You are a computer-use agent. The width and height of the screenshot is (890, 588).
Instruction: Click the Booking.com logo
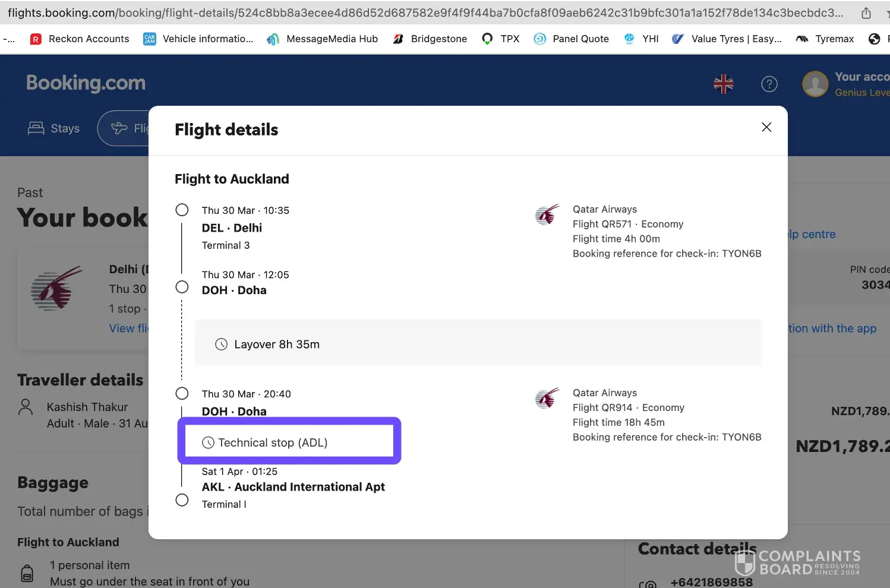pos(86,83)
